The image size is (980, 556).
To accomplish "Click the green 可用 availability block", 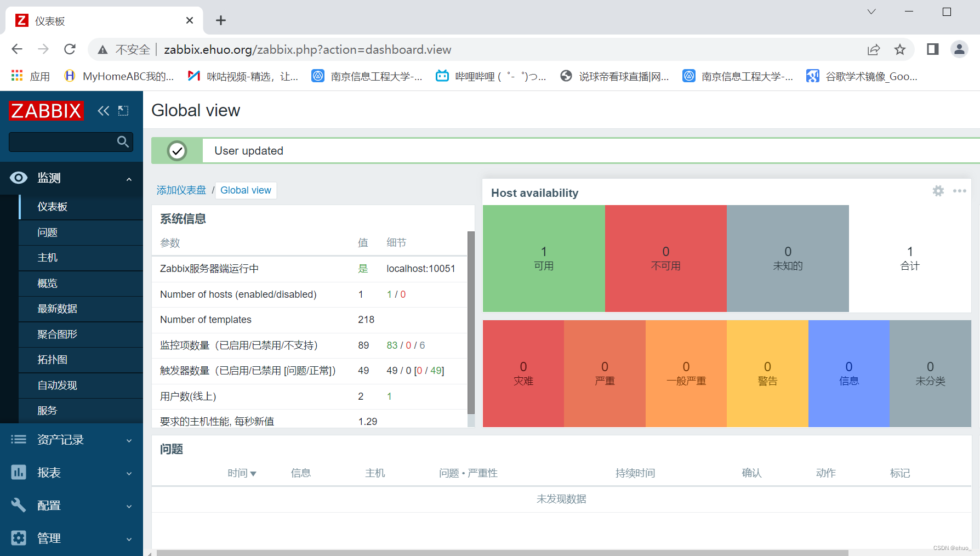I will [x=544, y=258].
